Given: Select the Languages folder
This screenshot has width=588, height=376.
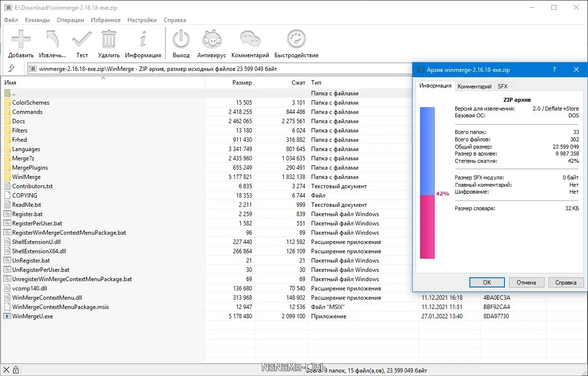Looking at the screenshot, I should tap(26, 149).
